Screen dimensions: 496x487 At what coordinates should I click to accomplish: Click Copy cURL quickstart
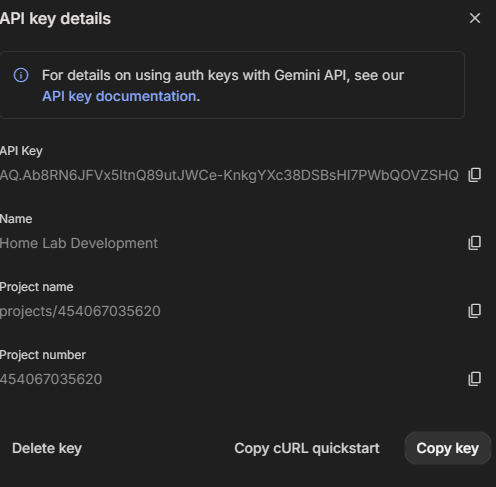point(307,448)
